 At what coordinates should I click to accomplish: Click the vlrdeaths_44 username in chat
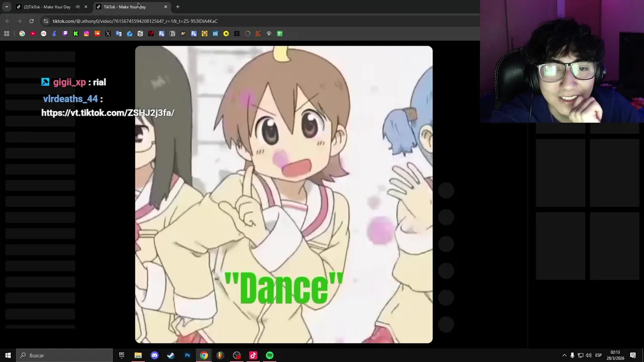pos(70,99)
